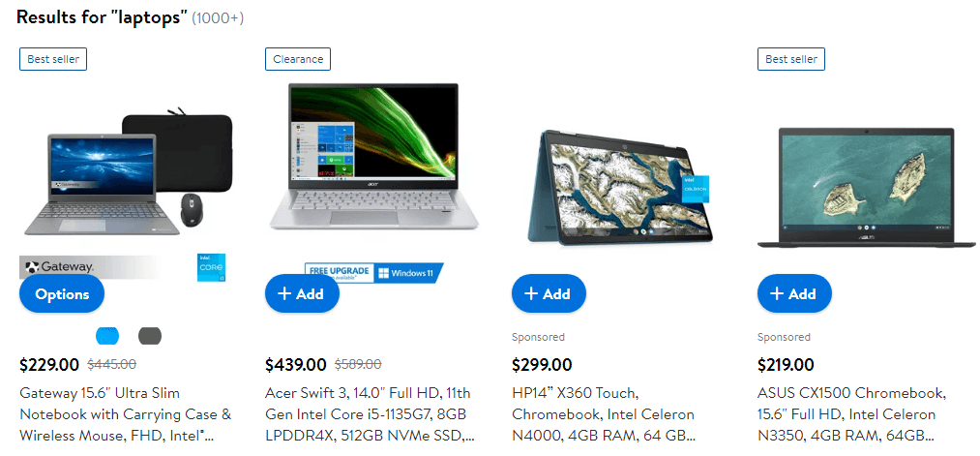Select the blue color swatch for Gateway laptop
The width and height of the screenshot is (980, 456).
[x=106, y=336]
